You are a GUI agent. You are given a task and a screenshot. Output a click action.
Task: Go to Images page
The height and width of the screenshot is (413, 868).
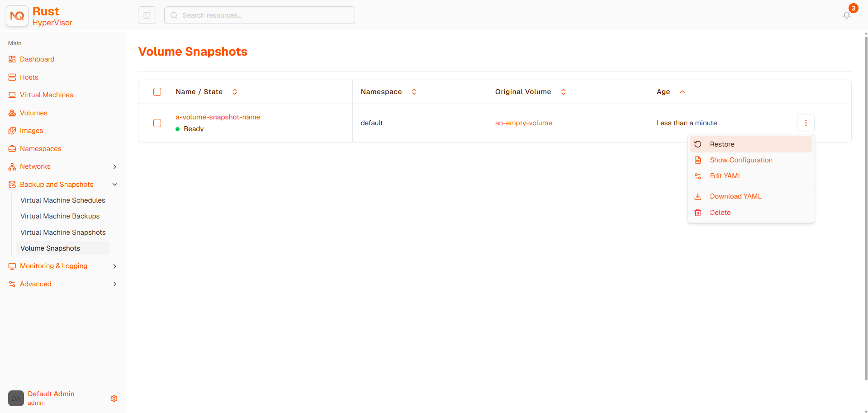pos(32,131)
